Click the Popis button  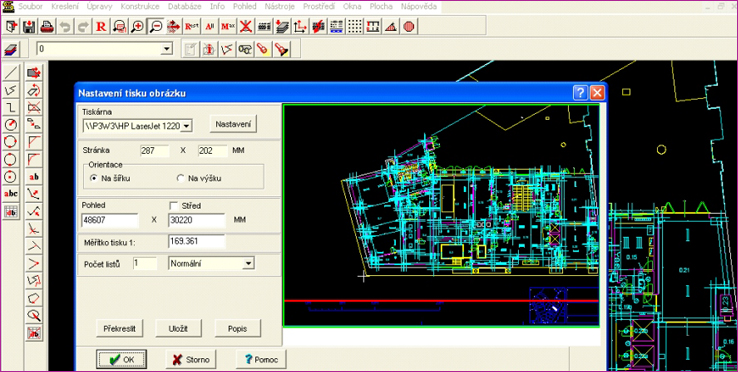coord(238,329)
